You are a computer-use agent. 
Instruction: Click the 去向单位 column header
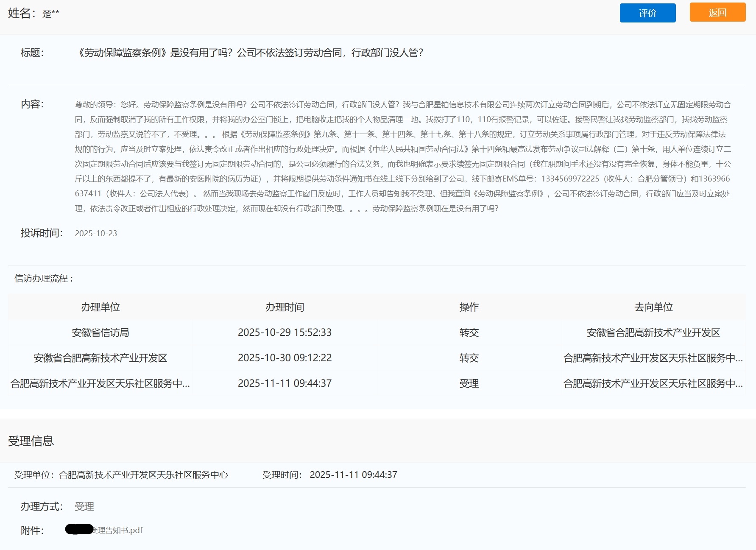tap(653, 307)
